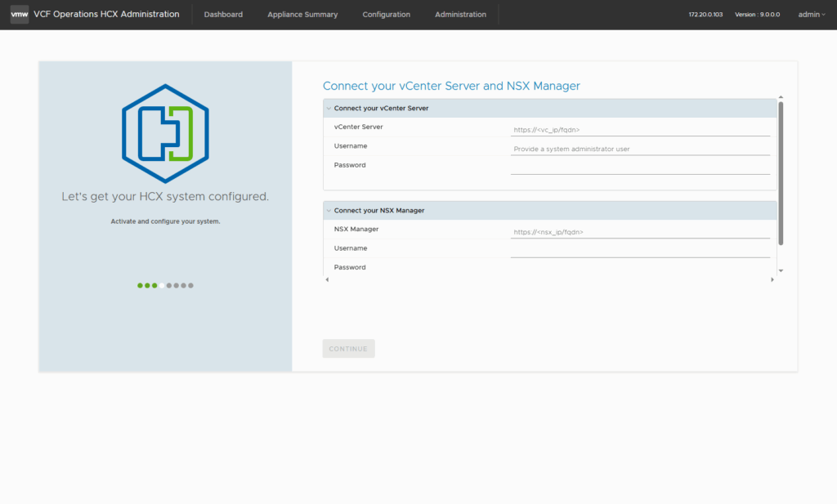Click the first green progress dot
Screen dimensions: 837x504
[140, 286]
